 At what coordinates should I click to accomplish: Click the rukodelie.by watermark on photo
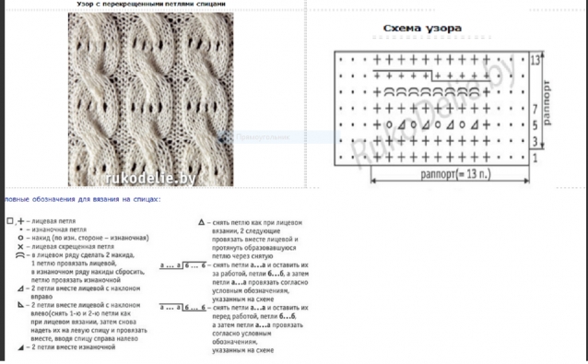click(151, 179)
